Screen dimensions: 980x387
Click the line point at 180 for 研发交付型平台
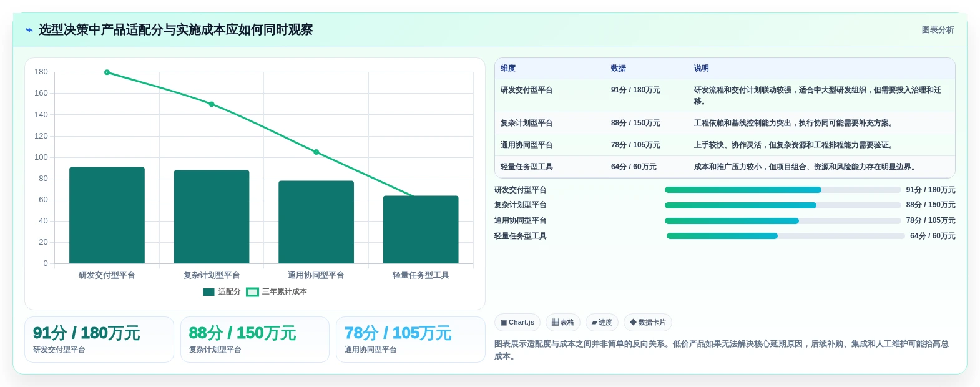click(x=107, y=72)
